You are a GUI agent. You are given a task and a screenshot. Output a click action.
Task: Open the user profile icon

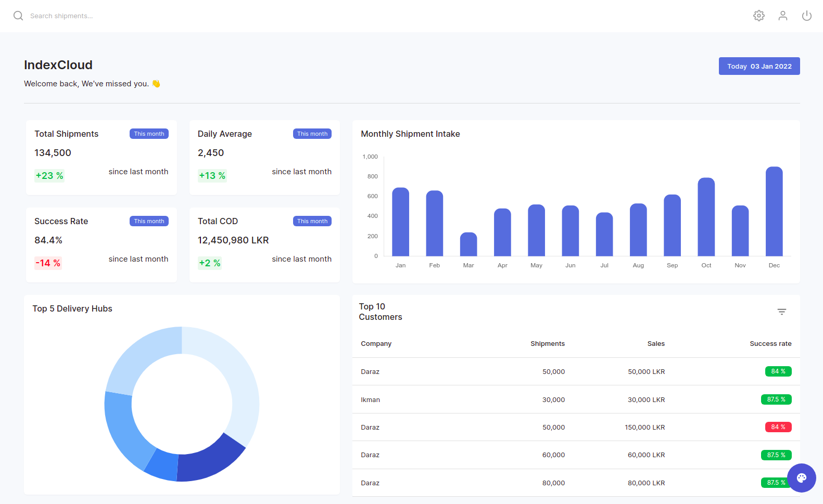[x=783, y=16]
